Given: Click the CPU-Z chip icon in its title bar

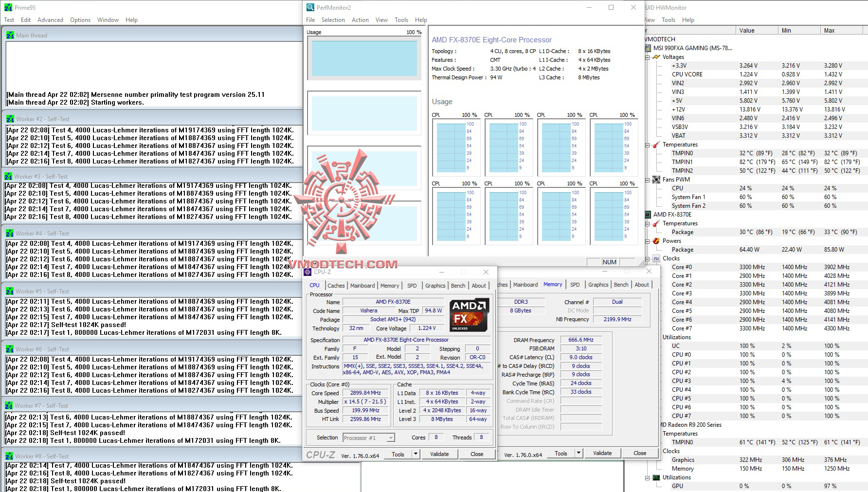Looking at the screenshot, I should pyautogui.click(x=307, y=272).
